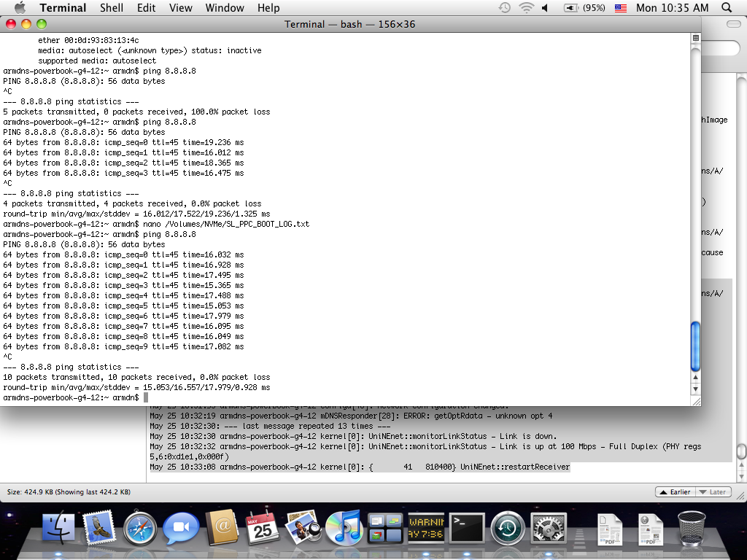
Task: Open Console app in the Dock
Action: 426,528
